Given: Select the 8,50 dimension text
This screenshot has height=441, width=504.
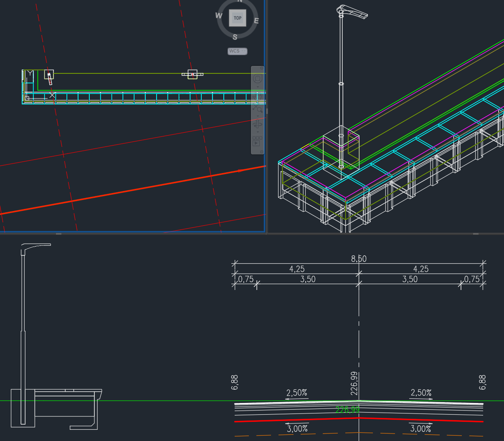Looking at the screenshot, I should (358, 259).
